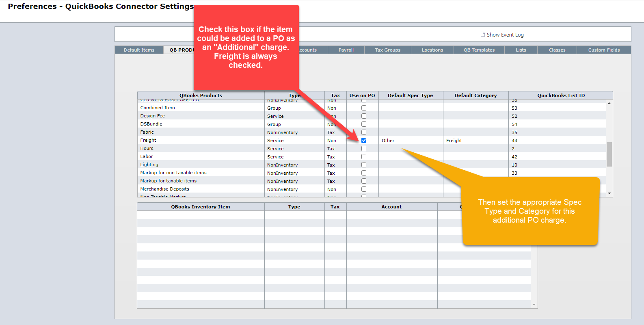This screenshot has width=644, height=325.
Task: Enable Use on PO for Hours
Action: (x=364, y=148)
